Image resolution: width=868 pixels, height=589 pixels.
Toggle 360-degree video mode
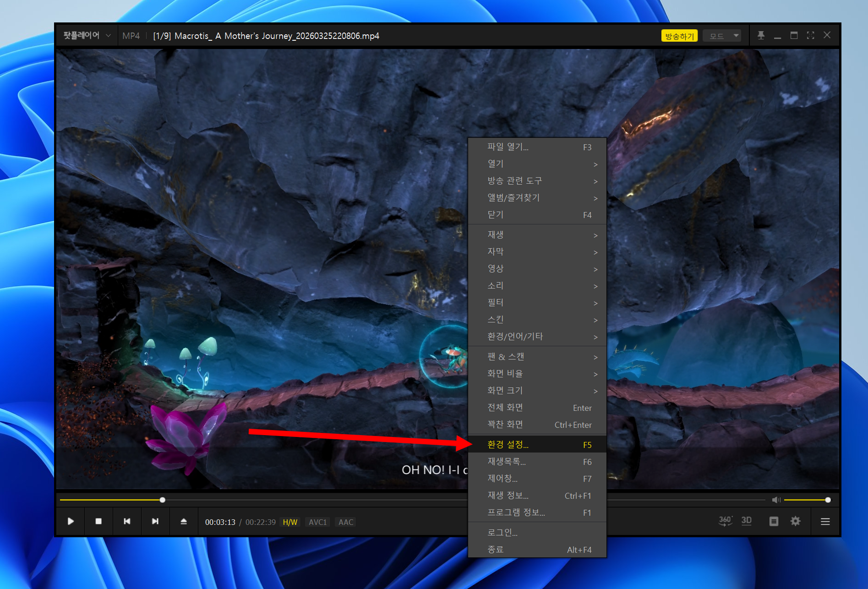pos(726,521)
